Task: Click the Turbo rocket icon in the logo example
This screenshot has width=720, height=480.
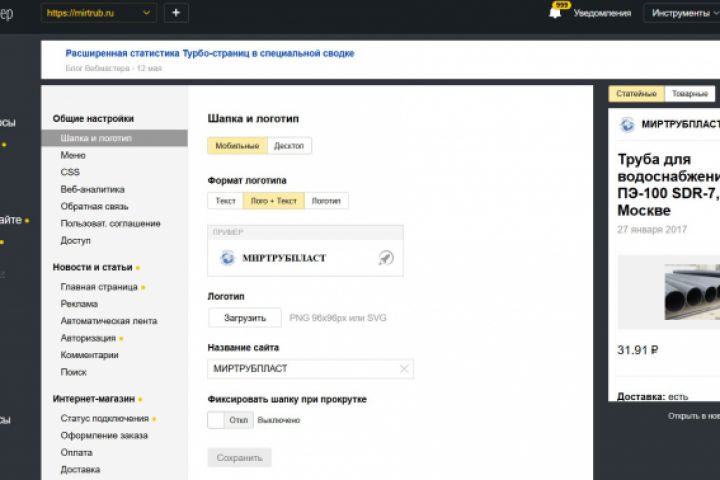Action: tap(386, 258)
